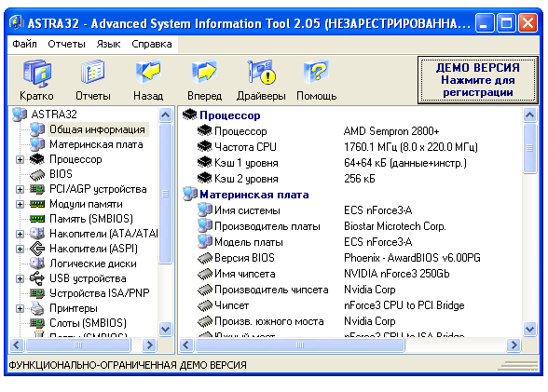Image resolution: width=548 pixels, height=392 pixels.
Task: Open the Язык menu
Action: point(108,44)
